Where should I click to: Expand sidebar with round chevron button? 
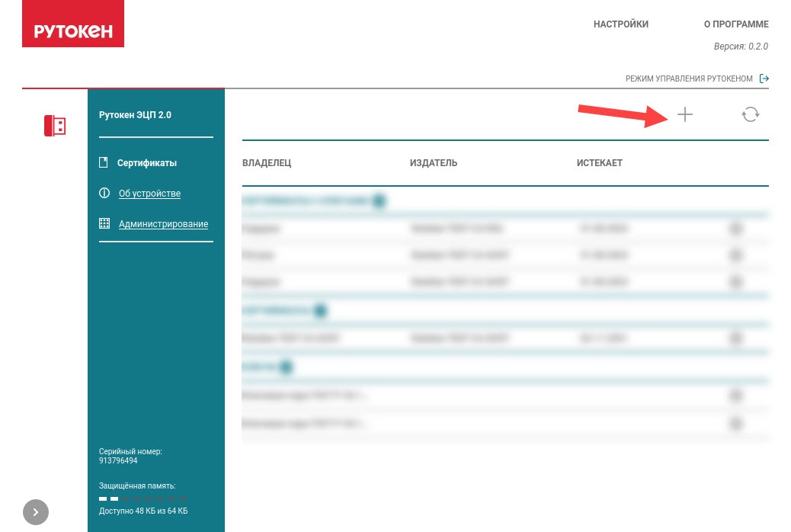pos(36,512)
